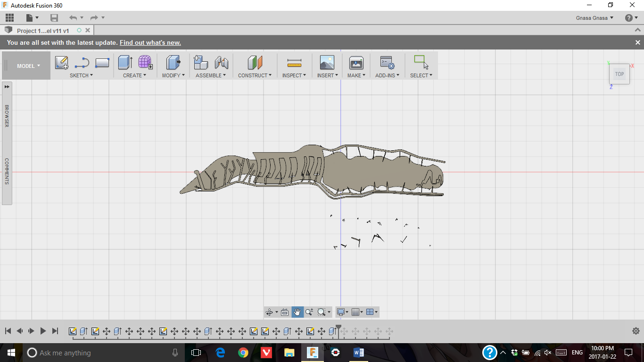The height and width of the screenshot is (362, 644).
Task: Select the Spline sketch tool
Action: pyautogui.click(x=82, y=63)
